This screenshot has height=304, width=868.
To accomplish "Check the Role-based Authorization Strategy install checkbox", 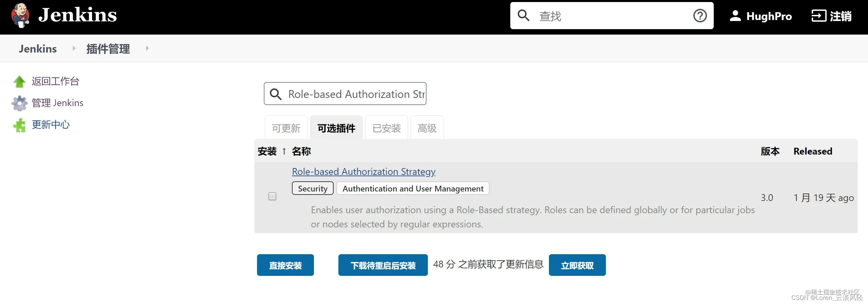I will (x=272, y=196).
